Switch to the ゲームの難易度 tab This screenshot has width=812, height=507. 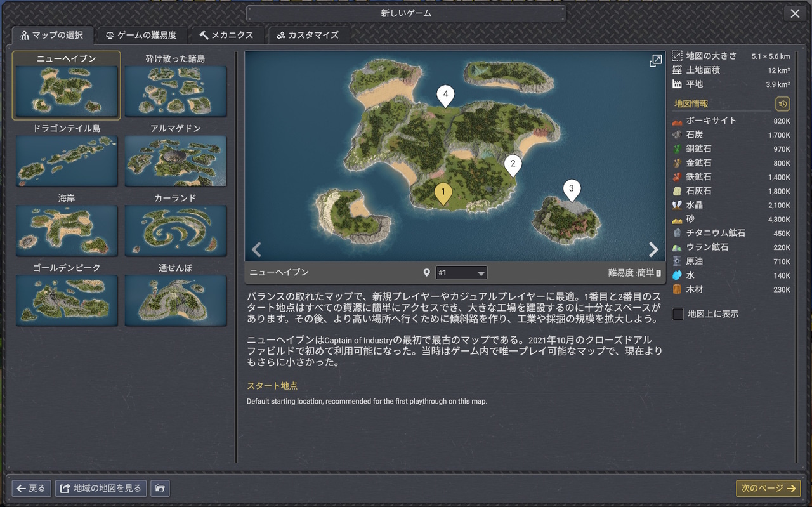pos(141,36)
